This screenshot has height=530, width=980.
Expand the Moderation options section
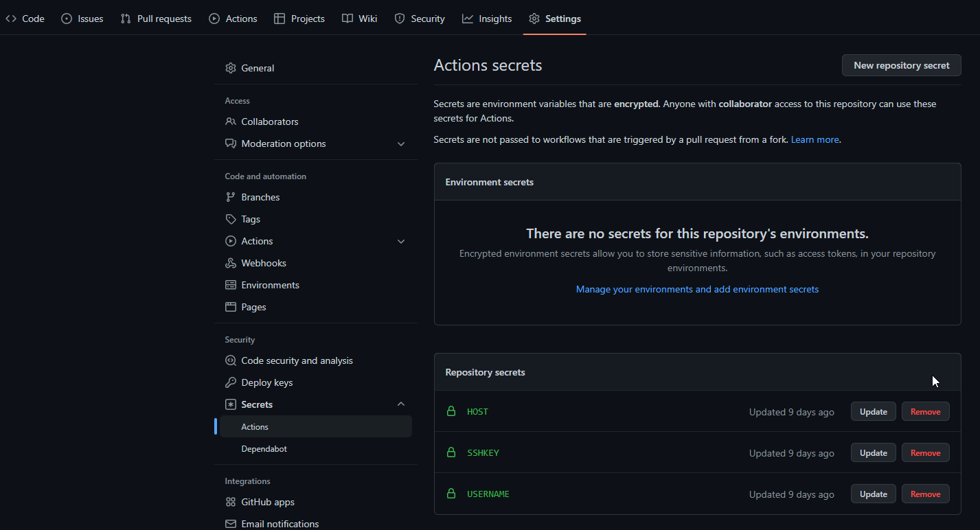(x=401, y=143)
